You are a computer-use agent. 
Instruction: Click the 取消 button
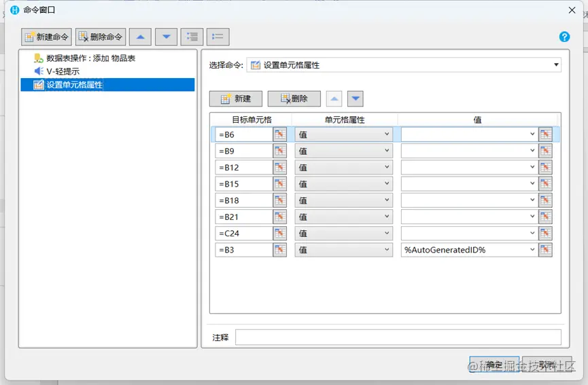pyautogui.click(x=547, y=364)
